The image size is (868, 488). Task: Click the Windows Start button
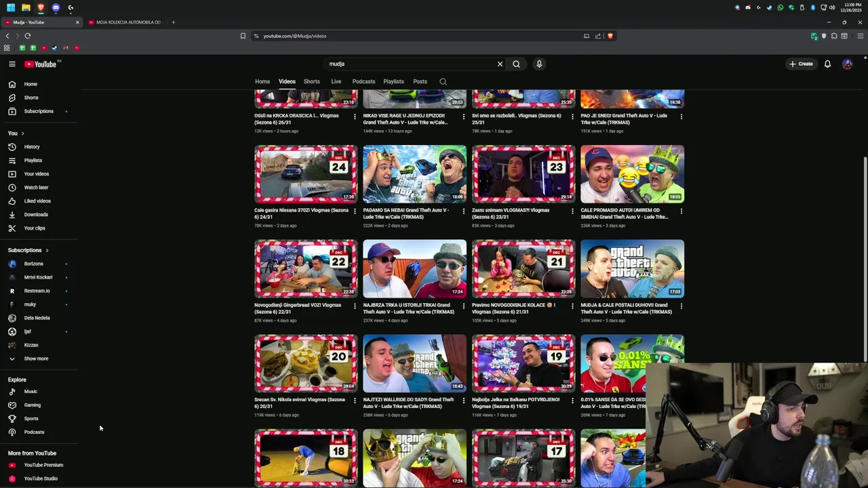click(x=11, y=7)
